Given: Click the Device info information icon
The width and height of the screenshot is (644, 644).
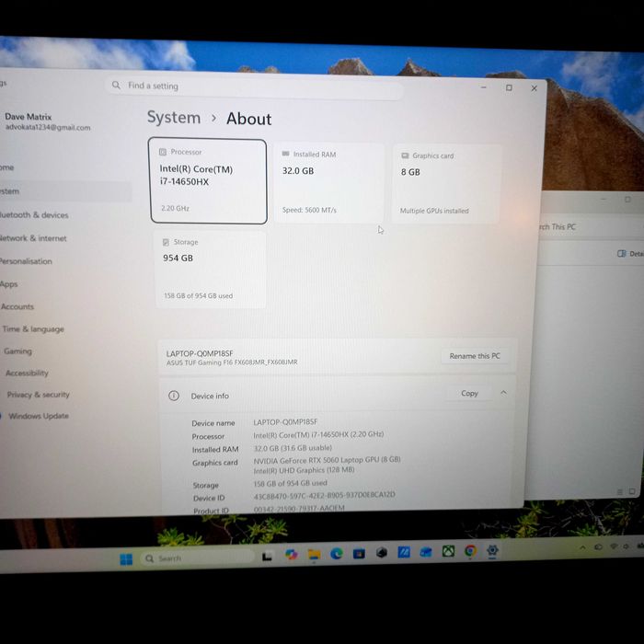Looking at the screenshot, I should point(174,396).
